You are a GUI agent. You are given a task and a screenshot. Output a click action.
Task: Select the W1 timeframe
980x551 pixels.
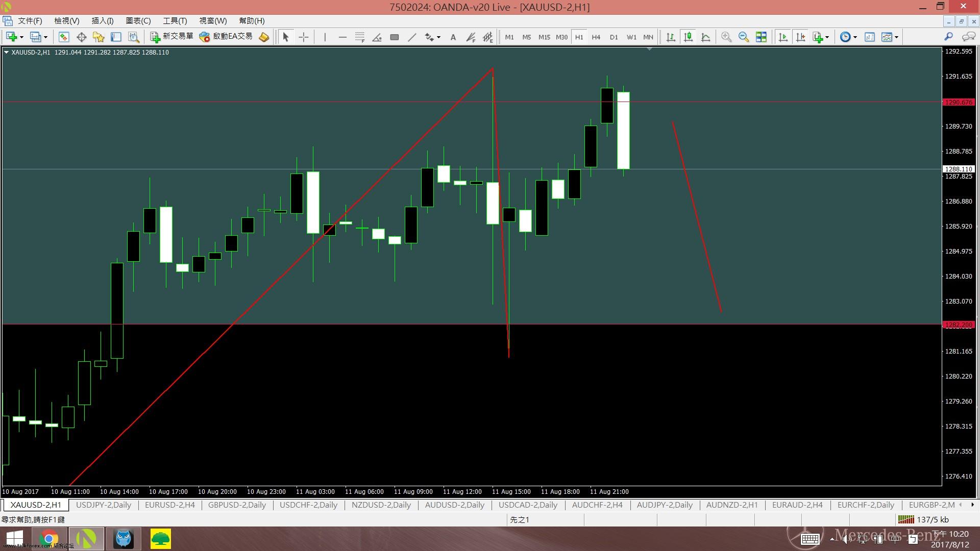(631, 37)
